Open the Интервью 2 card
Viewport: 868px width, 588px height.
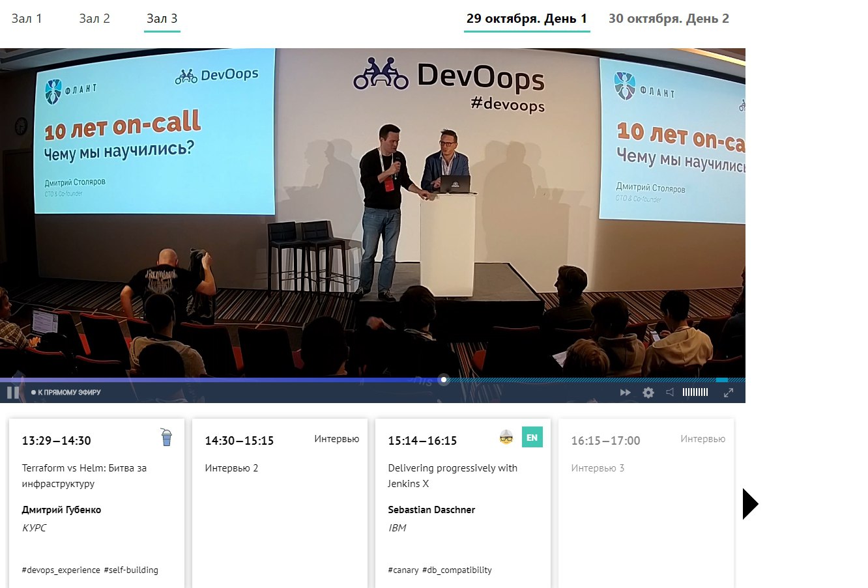click(280, 503)
